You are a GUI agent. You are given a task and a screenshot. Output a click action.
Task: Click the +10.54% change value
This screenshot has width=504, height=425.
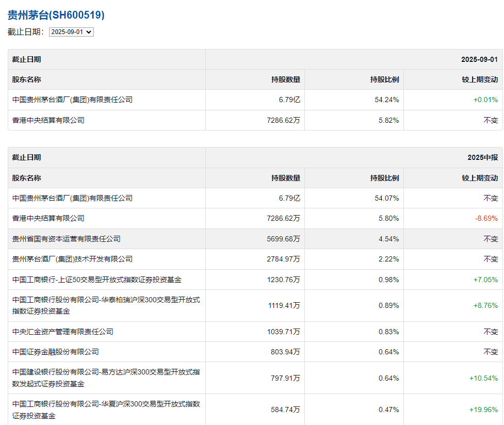[x=483, y=378]
